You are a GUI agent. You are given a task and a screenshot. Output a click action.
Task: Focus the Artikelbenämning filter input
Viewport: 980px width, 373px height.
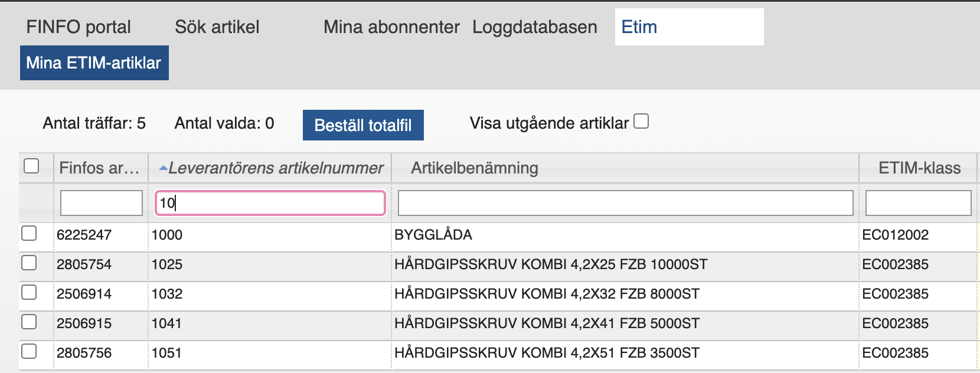point(625,203)
